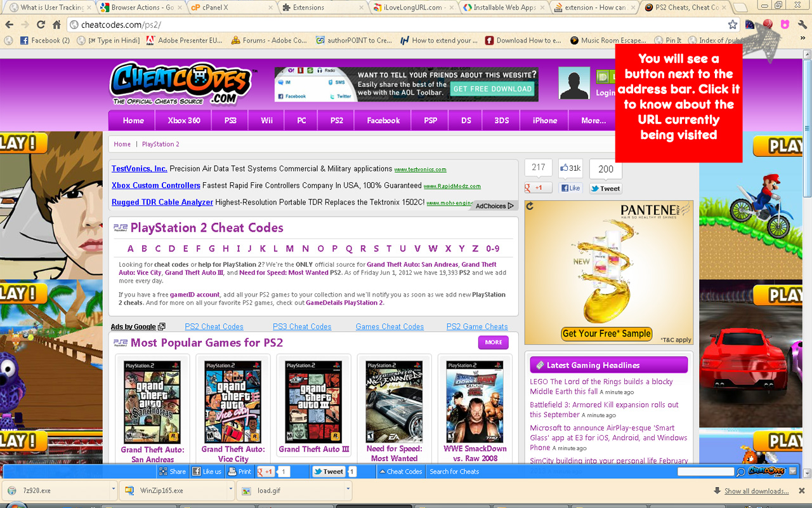
Task: Reload the cheatcodes.com page
Action: (x=41, y=25)
